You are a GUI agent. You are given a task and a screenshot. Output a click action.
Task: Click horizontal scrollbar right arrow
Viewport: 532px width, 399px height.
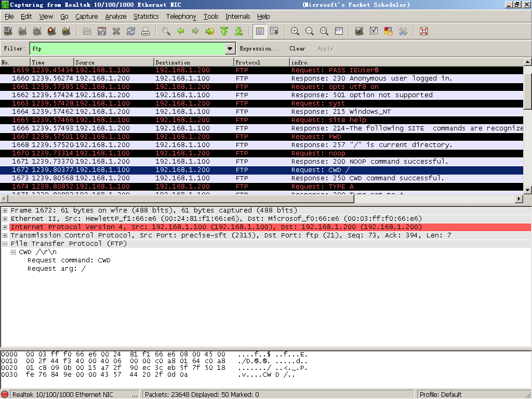point(519,198)
